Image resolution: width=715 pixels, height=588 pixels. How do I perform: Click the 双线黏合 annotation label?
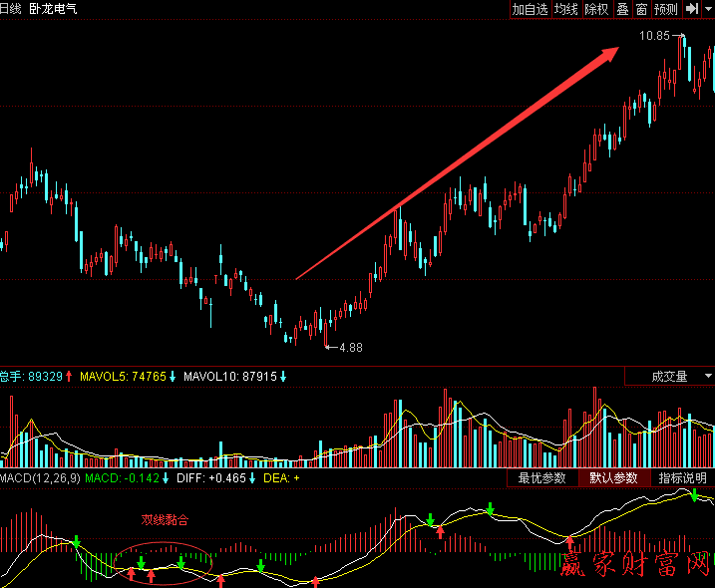pos(165,519)
